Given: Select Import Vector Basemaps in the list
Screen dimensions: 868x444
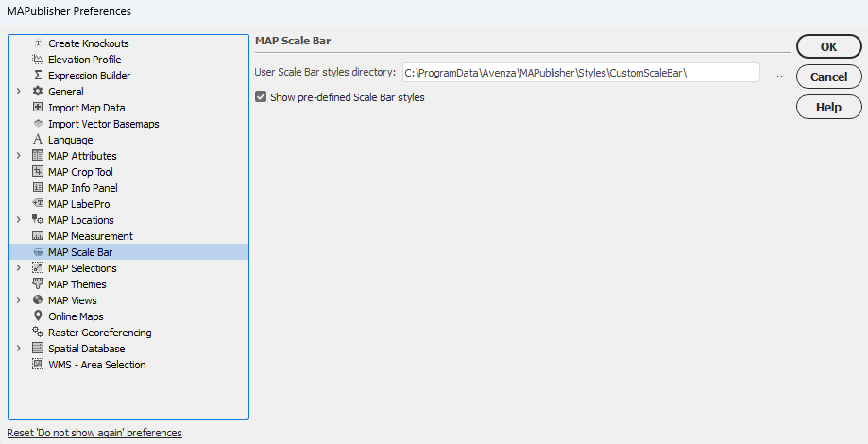Looking at the screenshot, I should point(104,124).
